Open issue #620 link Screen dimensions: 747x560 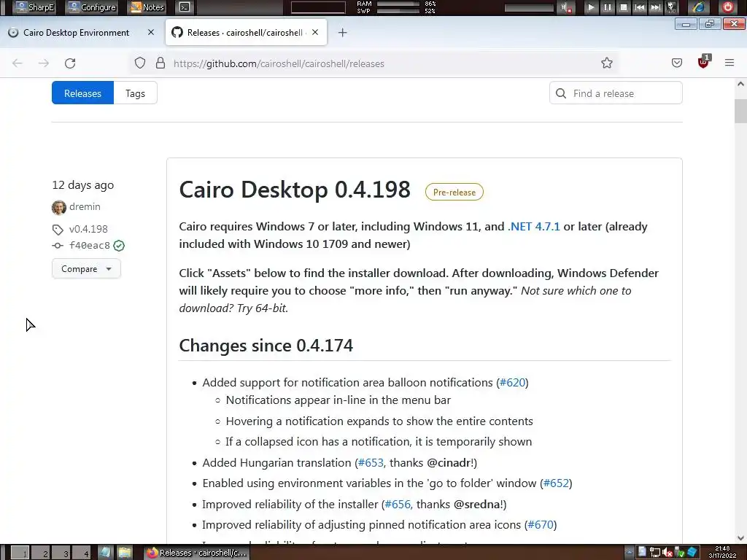[x=512, y=382]
